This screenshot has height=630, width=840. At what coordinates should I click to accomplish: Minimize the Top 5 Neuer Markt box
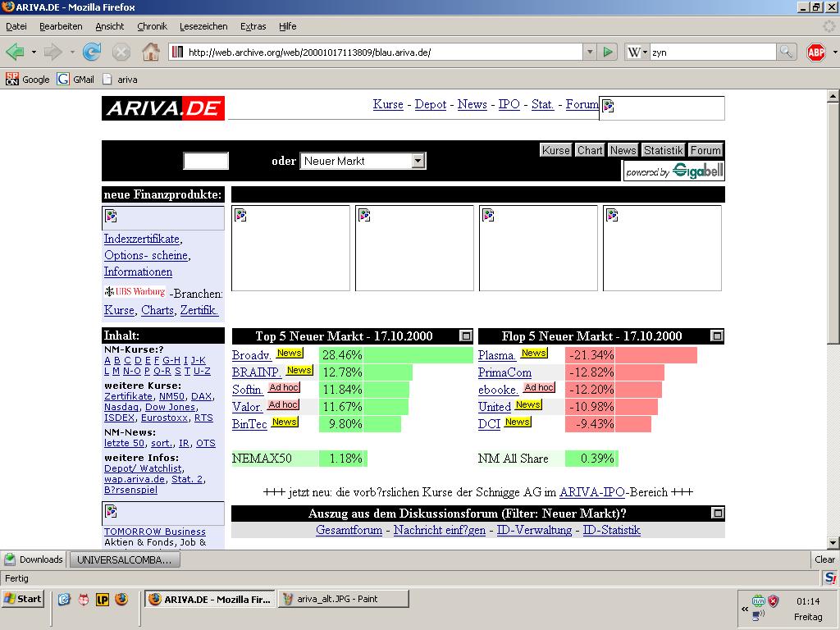click(x=466, y=336)
